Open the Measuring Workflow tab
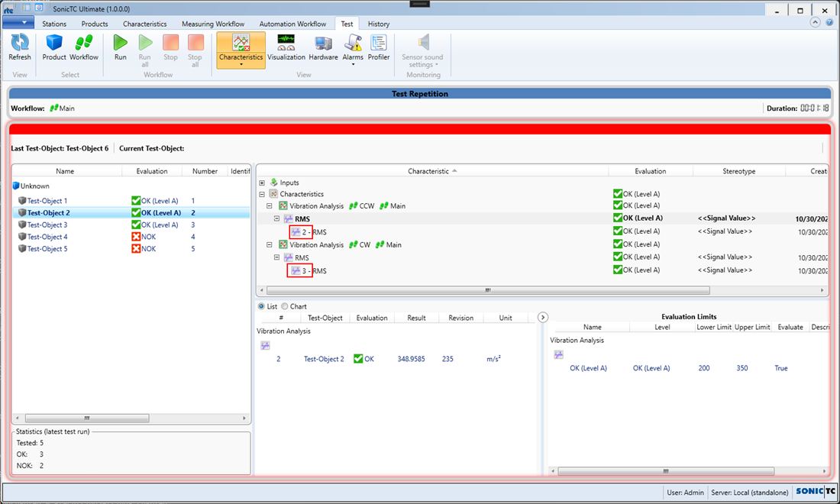 213,24
